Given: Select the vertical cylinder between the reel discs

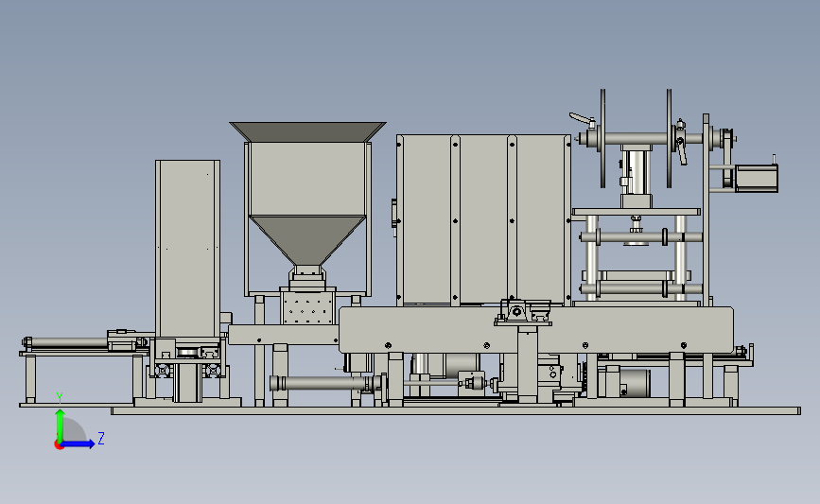Looking at the screenshot, I should [637, 172].
